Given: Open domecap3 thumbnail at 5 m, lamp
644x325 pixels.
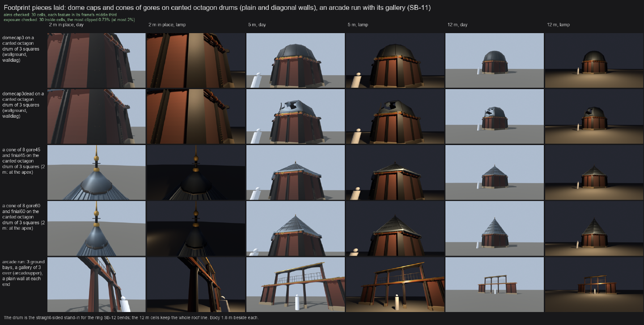Looking at the screenshot, I should (x=395, y=60).
